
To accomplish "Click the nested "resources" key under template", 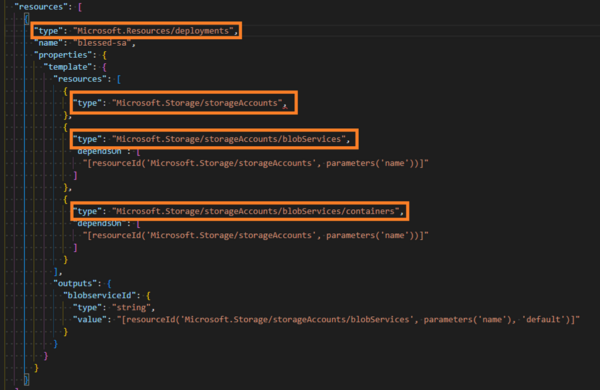I will 80,79.
